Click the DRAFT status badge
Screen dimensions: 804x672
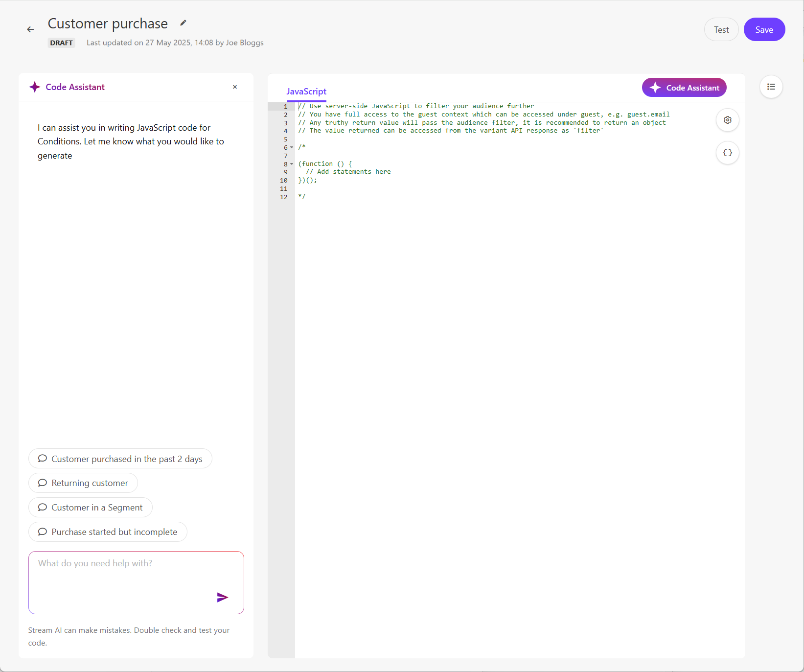[x=62, y=43]
